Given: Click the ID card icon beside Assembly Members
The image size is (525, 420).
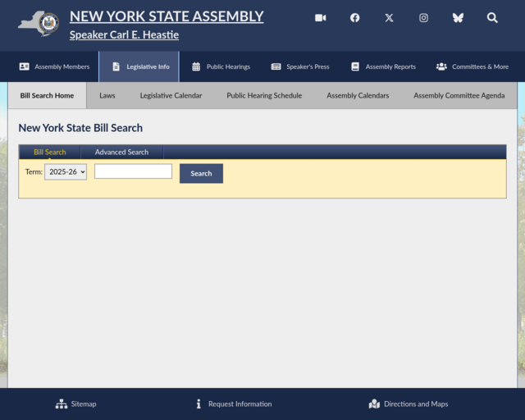Looking at the screenshot, I should (24, 66).
